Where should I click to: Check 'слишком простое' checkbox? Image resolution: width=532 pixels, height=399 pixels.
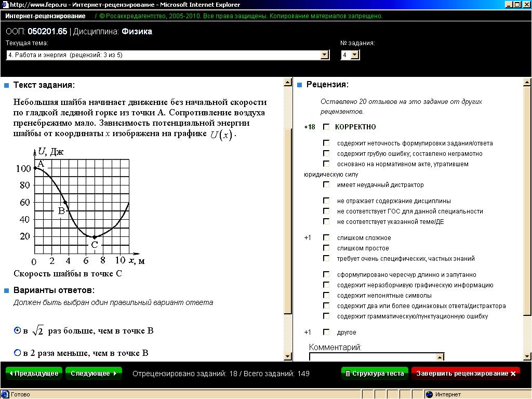pos(326,248)
